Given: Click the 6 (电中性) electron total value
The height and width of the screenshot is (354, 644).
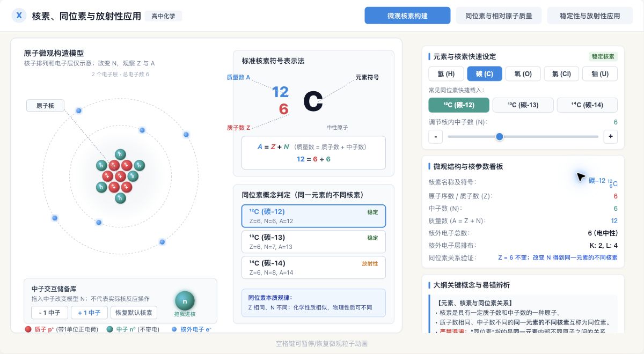Looking at the screenshot, I should (603, 233).
